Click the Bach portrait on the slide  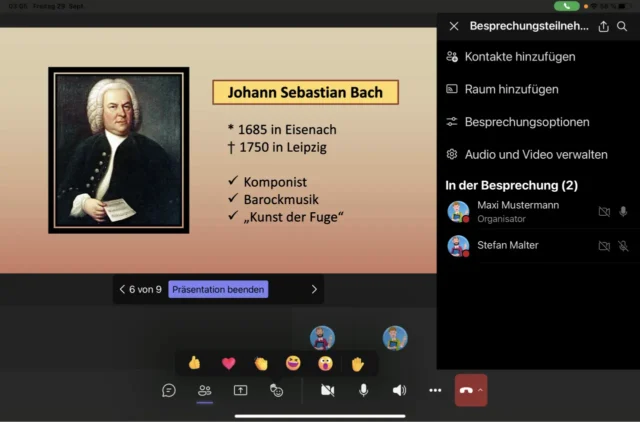pyautogui.click(x=119, y=150)
